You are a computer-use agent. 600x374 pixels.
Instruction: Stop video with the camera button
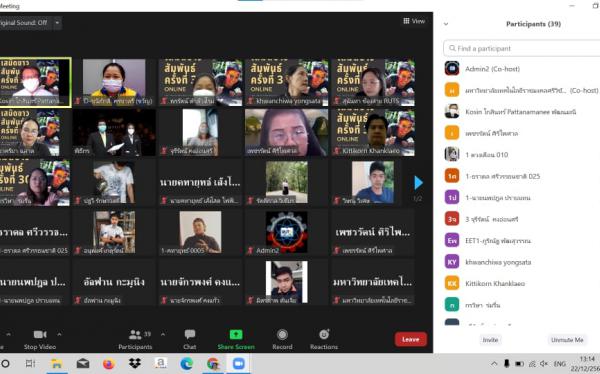(40, 339)
